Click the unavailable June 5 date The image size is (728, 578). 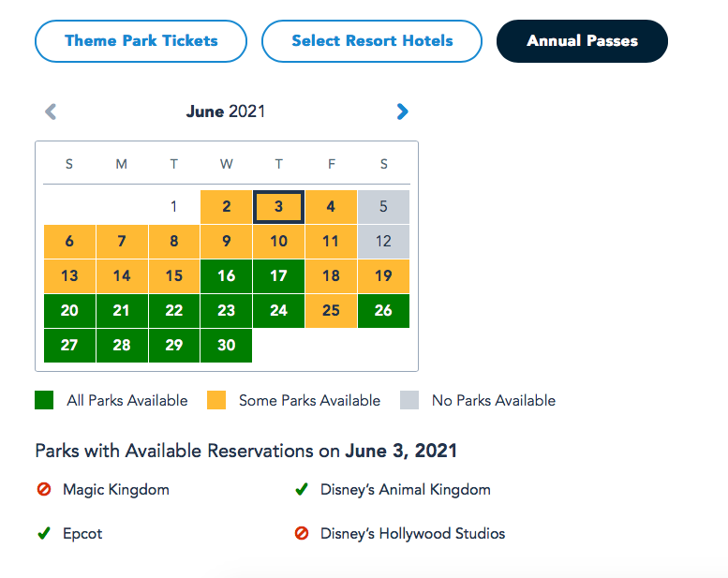pyautogui.click(x=383, y=207)
